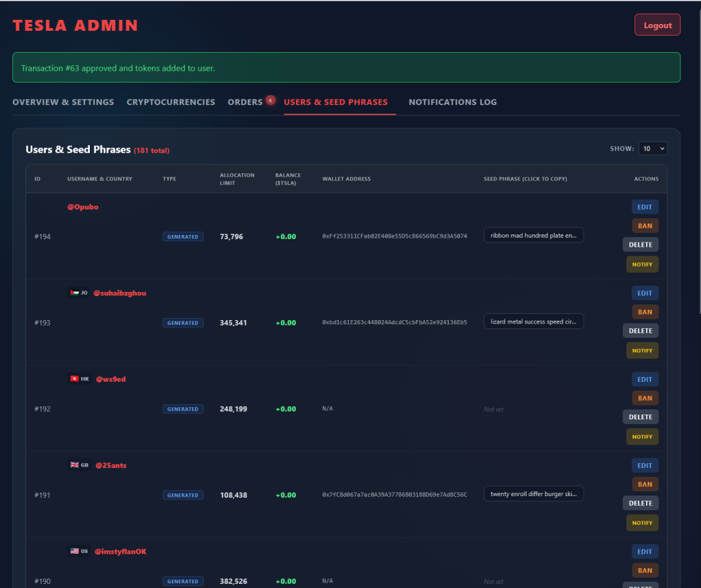Click the ID cell #194
701x588 pixels.
click(x=42, y=236)
